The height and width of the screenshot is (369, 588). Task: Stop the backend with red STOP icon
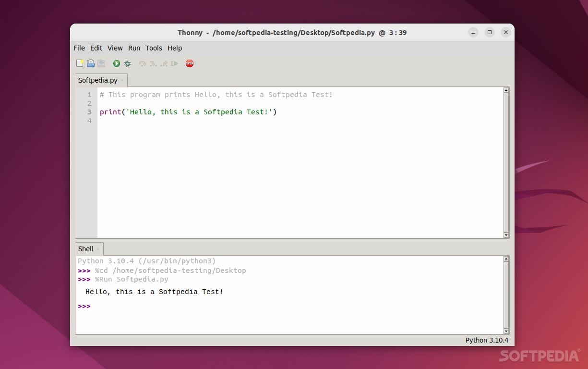[x=190, y=63]
